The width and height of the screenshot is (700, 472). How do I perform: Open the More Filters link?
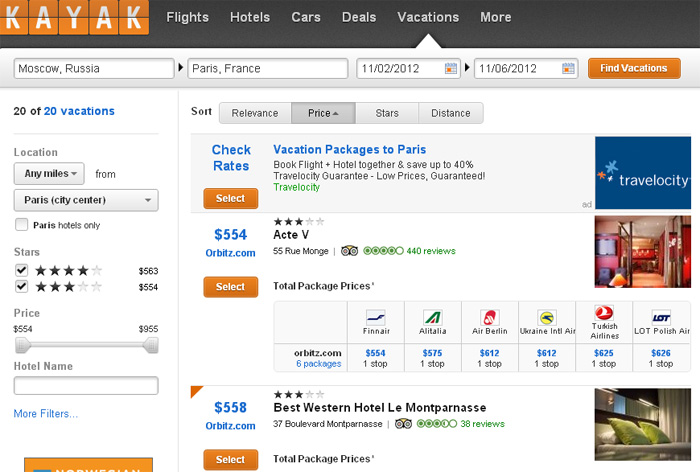coord(46,414)
